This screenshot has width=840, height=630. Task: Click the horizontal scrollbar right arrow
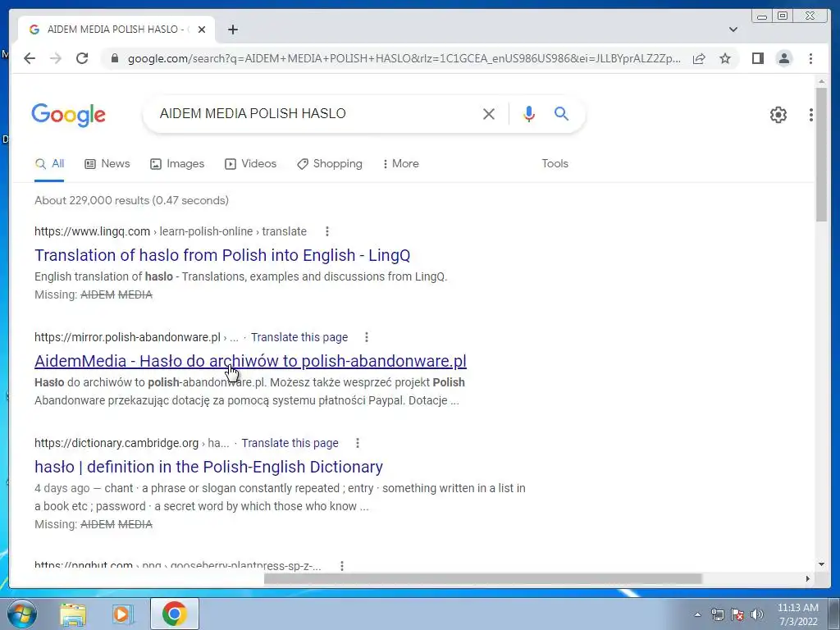pos(808,578)
